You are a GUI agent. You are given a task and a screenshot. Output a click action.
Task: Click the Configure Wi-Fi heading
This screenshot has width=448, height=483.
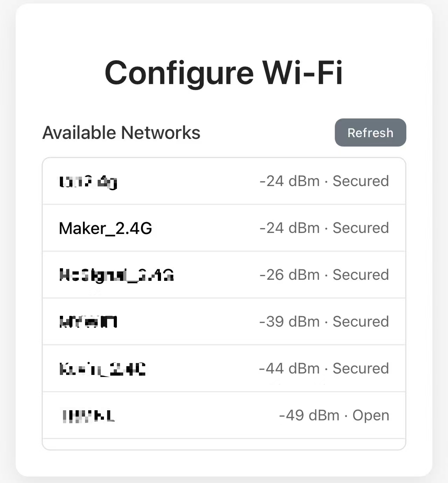pos(224,73)
